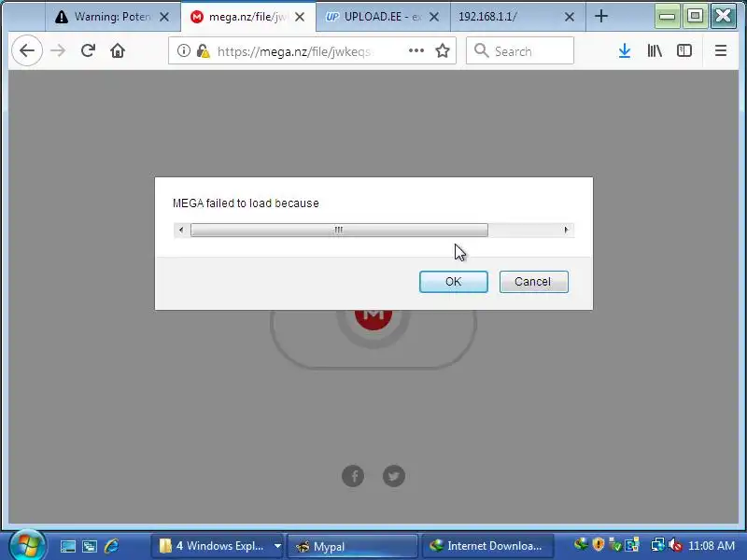The height and width of the screenshot is (560, 747).
Task: Click the dialog scrollbar left arrow
Action: 181,230
